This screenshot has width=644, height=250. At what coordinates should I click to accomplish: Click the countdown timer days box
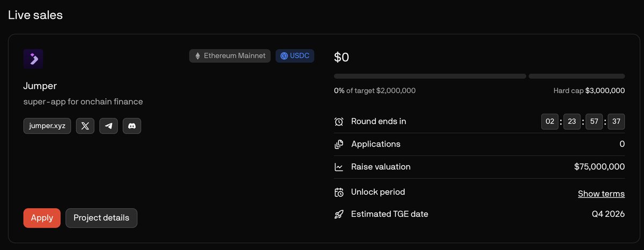[550, 122]
